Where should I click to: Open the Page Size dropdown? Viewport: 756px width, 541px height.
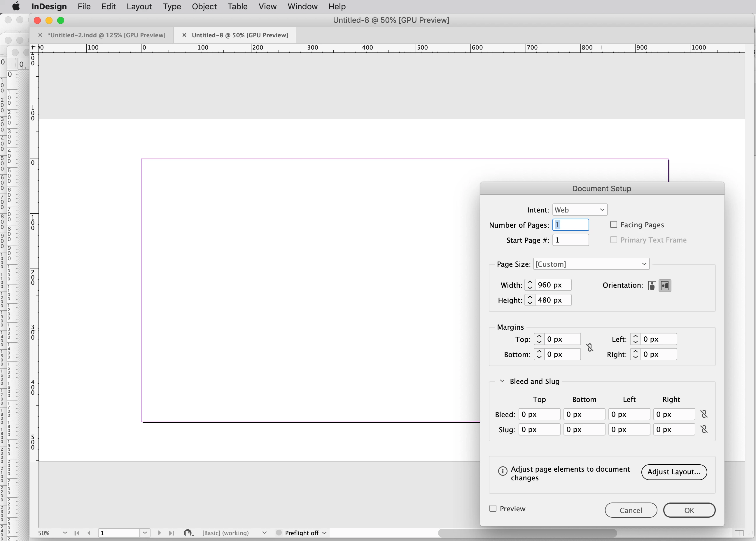point(591,264)
